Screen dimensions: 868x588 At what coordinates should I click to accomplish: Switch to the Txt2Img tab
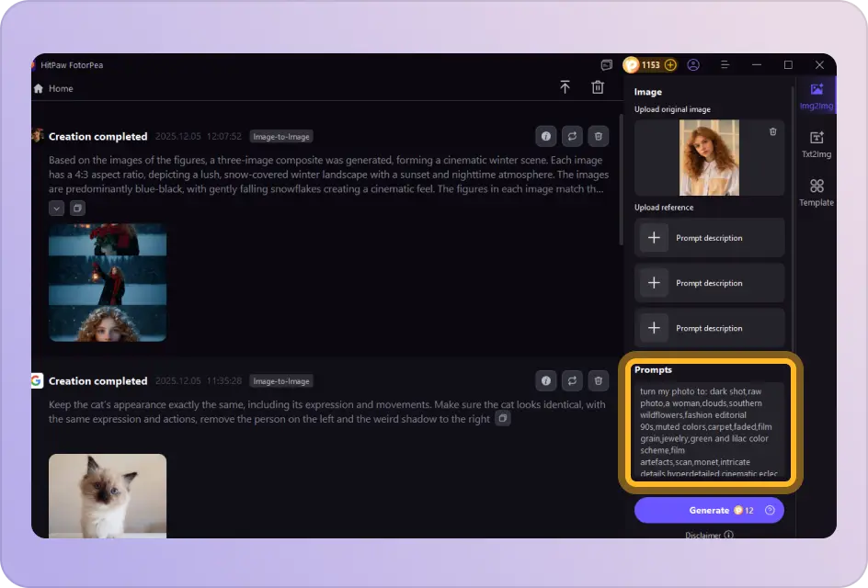pyautogui.click(x=816, y=144)
